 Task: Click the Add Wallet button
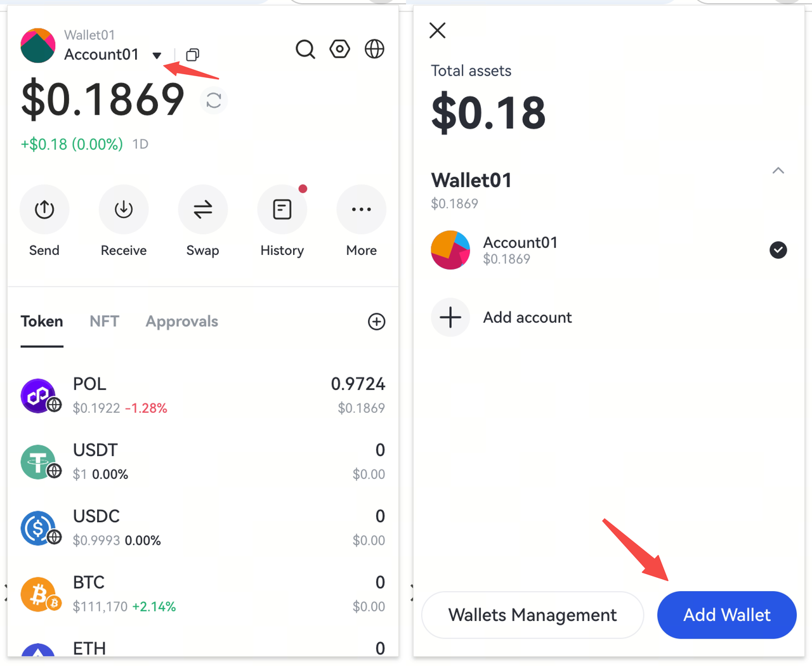[726, 615]
